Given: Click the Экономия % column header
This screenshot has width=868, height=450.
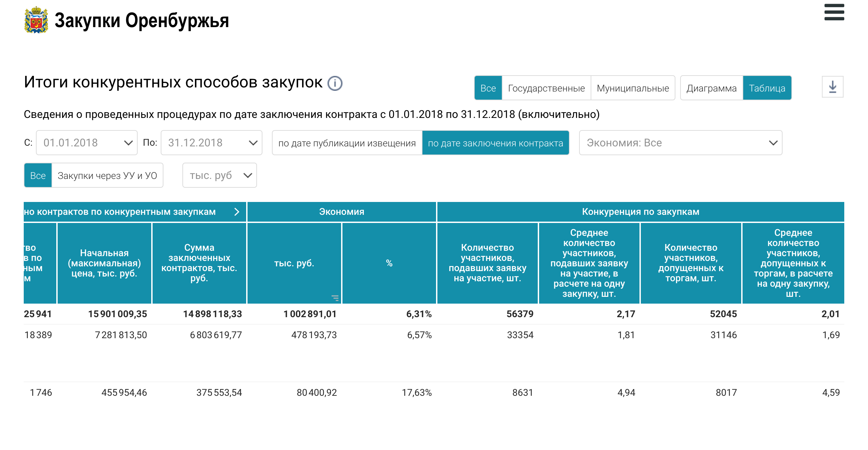Looking at the screenshot, I should pyautogui.click(x=389, y=263).
